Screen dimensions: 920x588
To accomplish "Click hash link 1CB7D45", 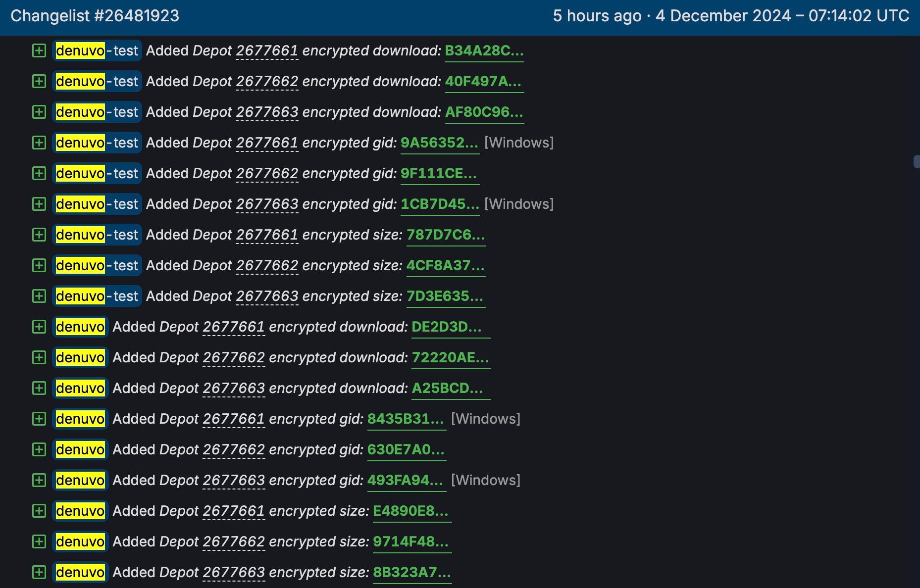I will point(439,204).
